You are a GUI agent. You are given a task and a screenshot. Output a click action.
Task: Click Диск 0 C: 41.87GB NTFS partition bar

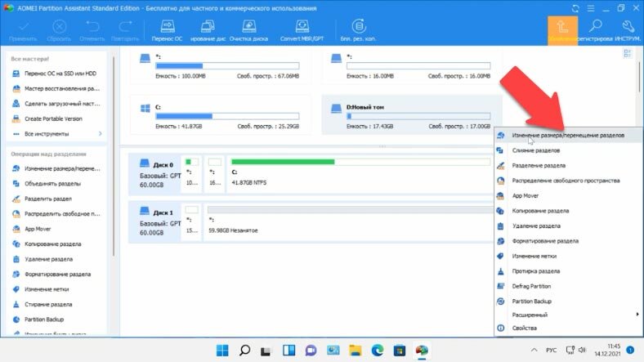360,174
